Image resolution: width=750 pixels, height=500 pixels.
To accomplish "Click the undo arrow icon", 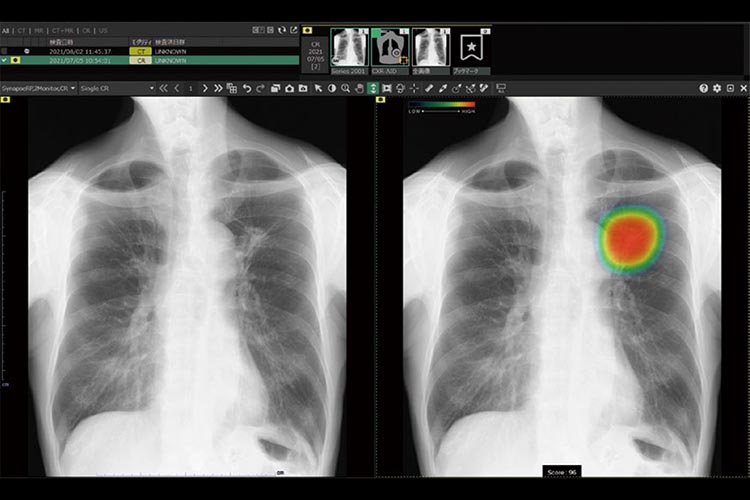I will pyautogui.click(x=246, y=88).
